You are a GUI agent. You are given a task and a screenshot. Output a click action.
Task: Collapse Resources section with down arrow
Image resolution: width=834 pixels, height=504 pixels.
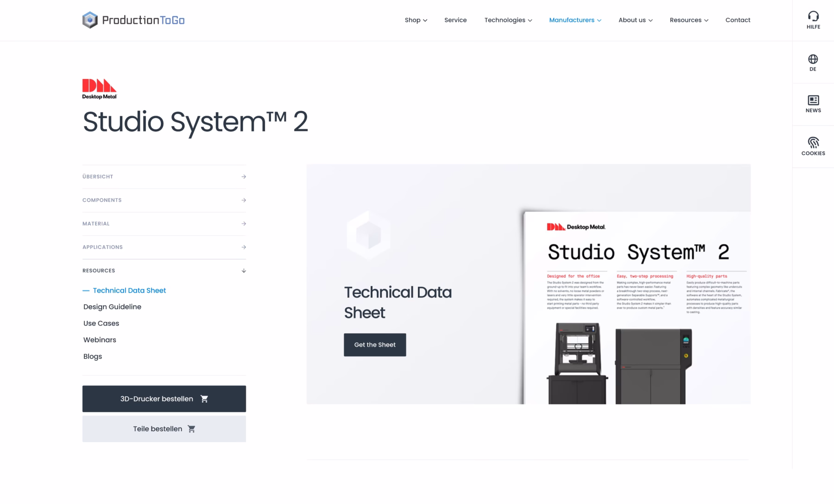[x=244, y=271]
